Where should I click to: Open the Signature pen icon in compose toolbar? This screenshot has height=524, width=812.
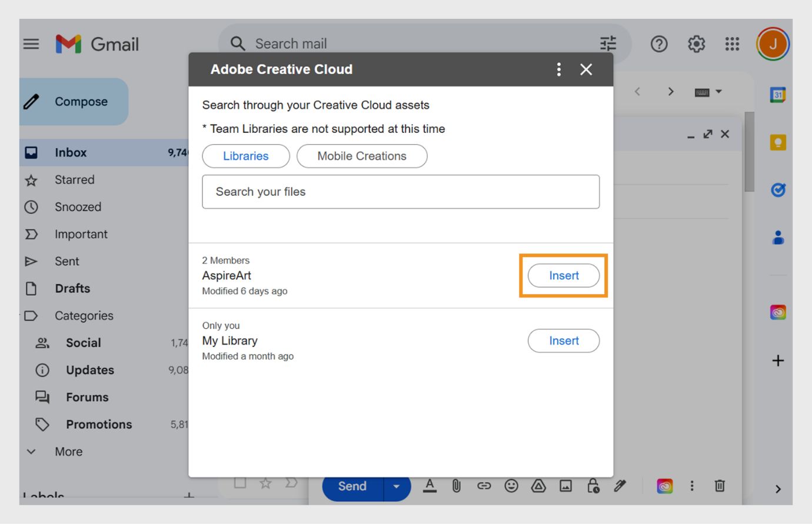pyautogui.click(x=619, y=486)
